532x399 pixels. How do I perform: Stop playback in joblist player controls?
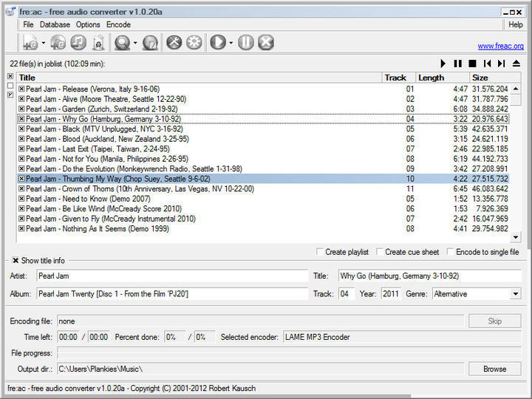[472, 64]
